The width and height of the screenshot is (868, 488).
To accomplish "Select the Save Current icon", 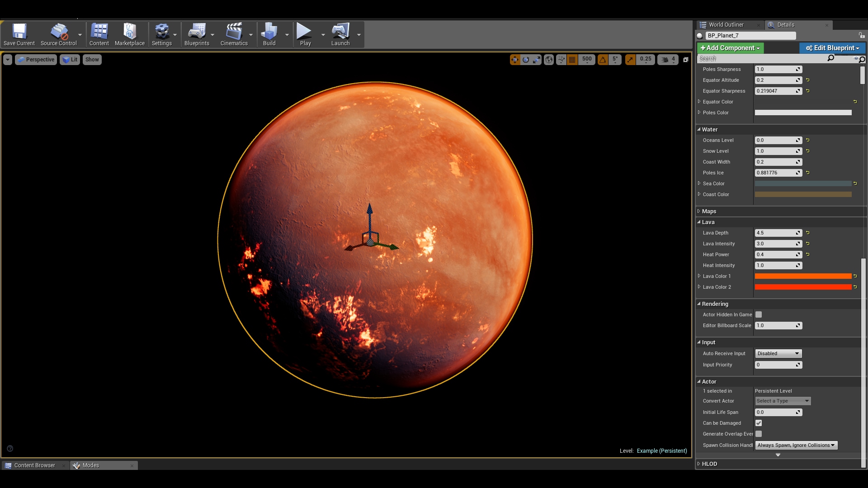I will 19,32.
